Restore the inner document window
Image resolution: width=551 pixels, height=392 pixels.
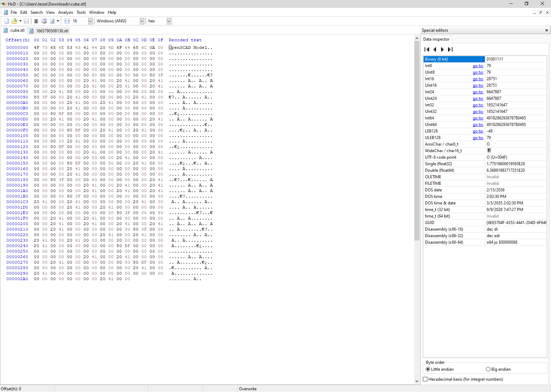(541, 12)
